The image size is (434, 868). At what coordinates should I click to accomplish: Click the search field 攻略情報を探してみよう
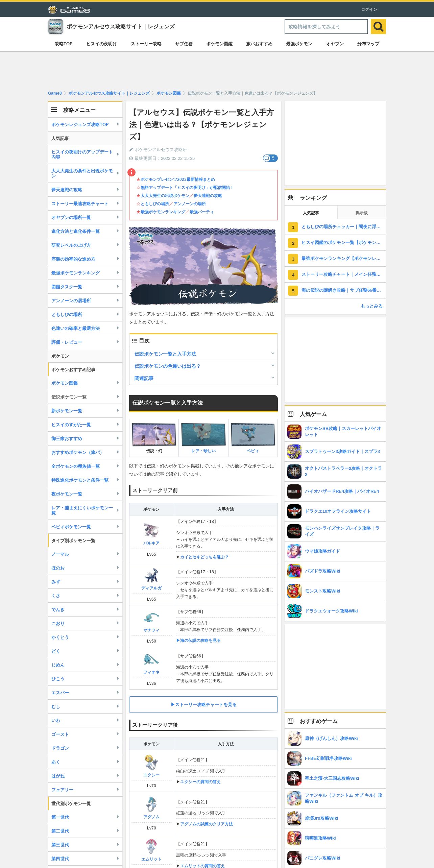pos(326,27)
